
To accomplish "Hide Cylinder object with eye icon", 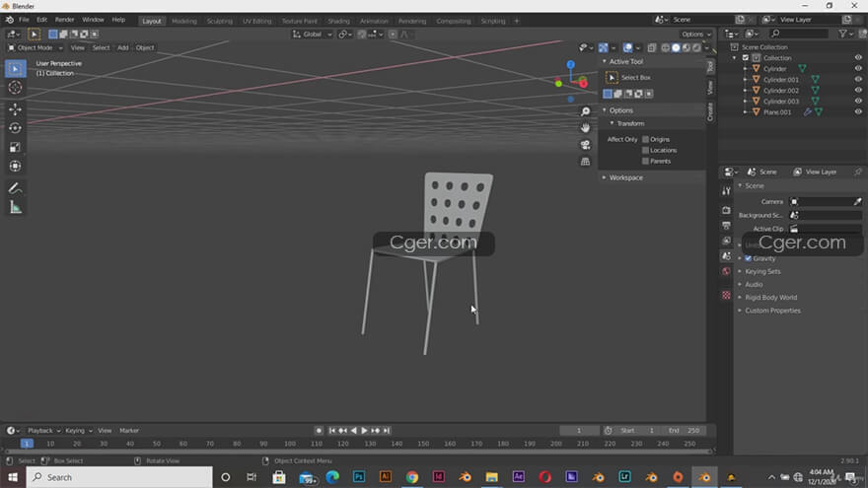I will click(x=858, y=69).
